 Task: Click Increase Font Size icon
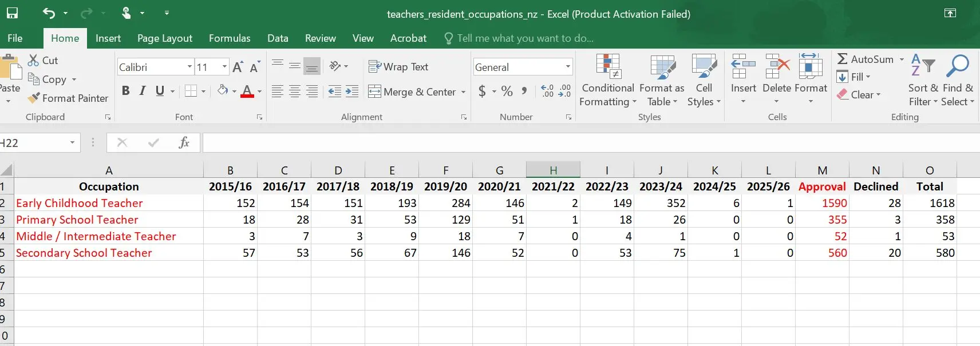click(238, 67)
